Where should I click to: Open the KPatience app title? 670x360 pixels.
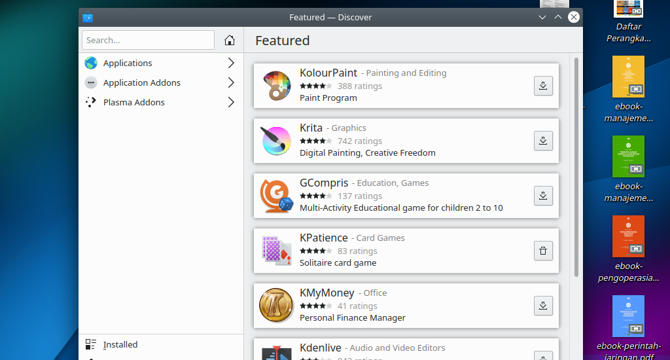tap(323, 238)
